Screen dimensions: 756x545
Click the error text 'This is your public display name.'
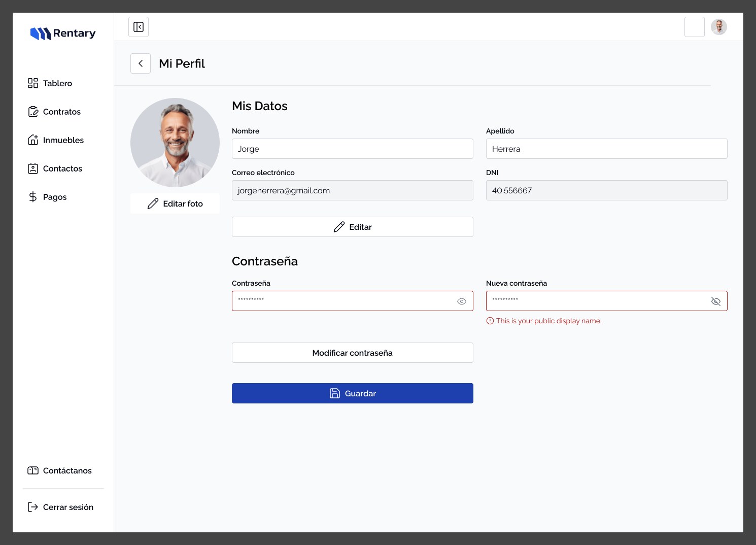coord(549,321)
